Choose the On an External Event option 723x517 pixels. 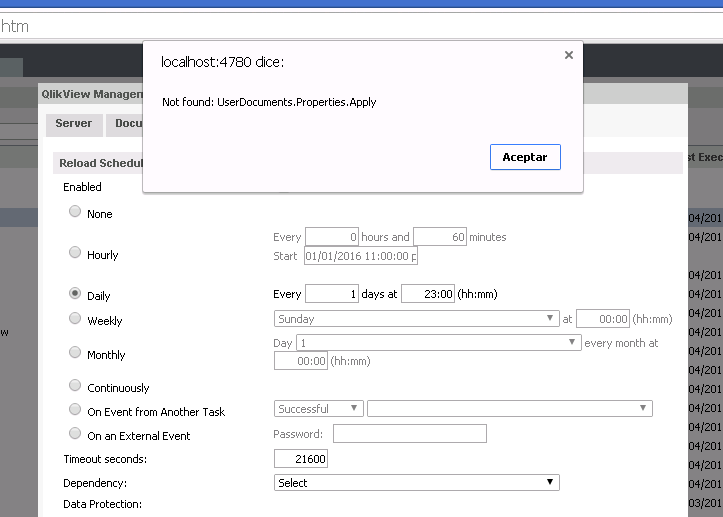[x=75, y=434]
